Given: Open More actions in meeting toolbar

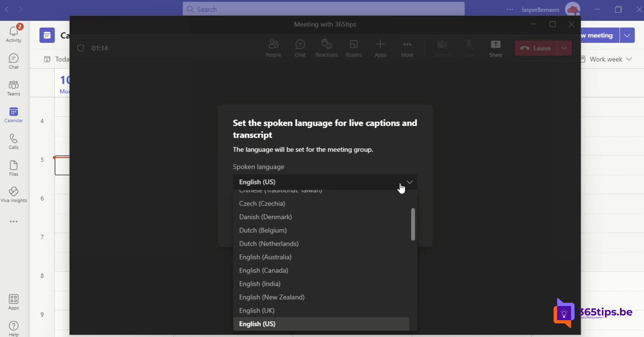Looking at the screenshot, I should click(x=407, y=48).
